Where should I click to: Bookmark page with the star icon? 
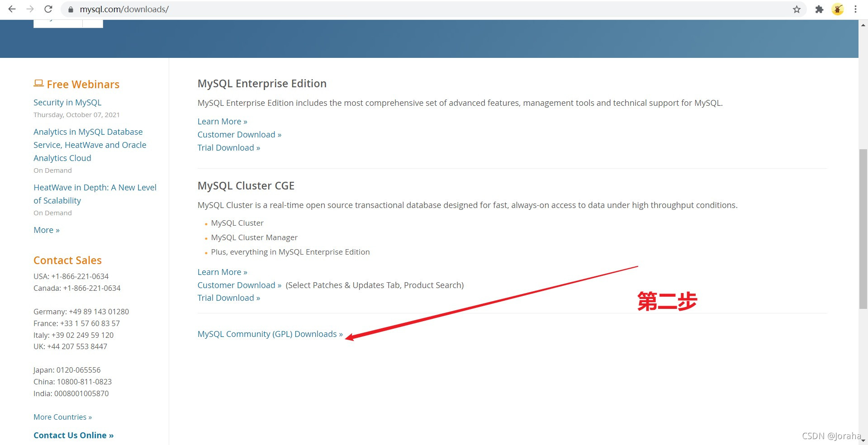[797, 9]
